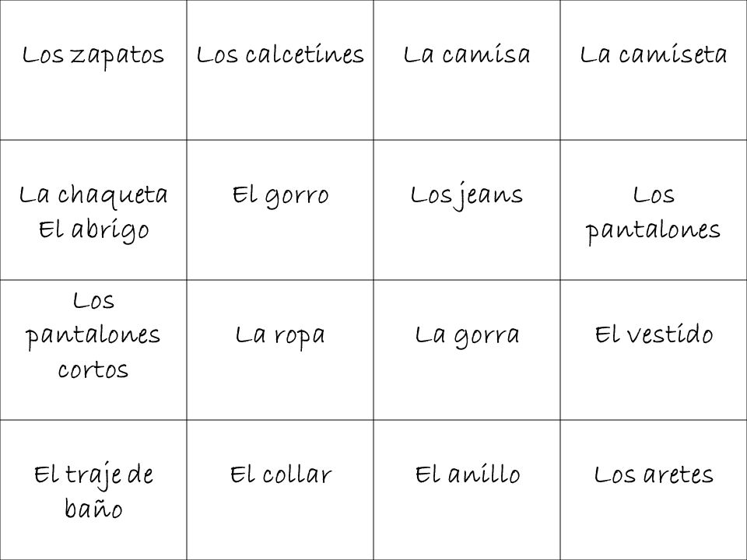747x560 pixels.
Task: Select the 'Los aretes' cell
Action: click(x=654, y=490)
